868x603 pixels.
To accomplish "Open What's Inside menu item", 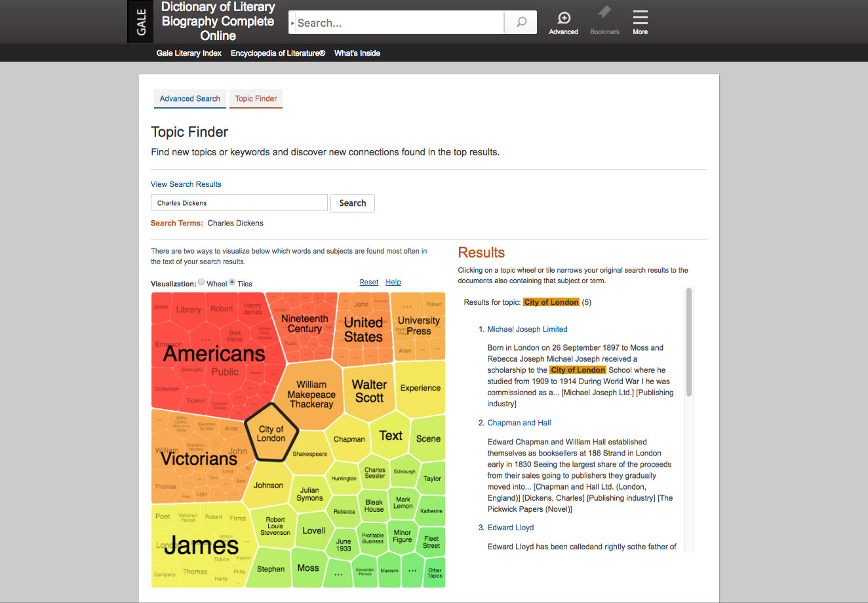I will coord(357,53).
